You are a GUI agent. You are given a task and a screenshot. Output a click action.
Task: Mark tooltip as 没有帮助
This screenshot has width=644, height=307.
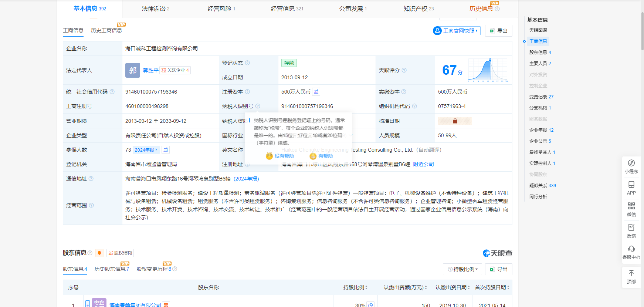(x=280, y=156)
